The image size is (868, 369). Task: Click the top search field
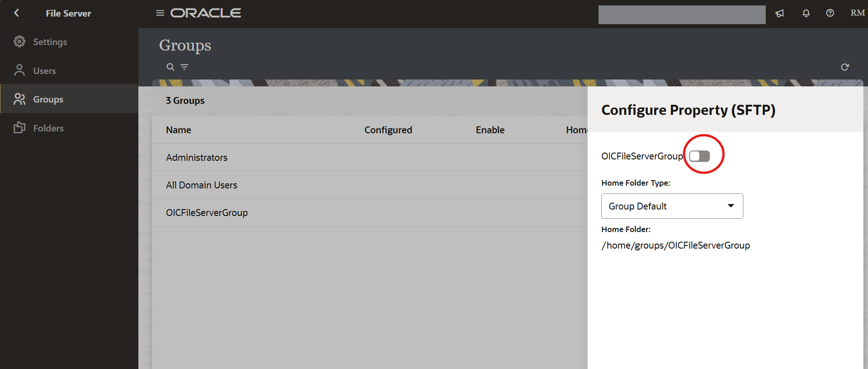pyautogui.click(x=682, y=15)
